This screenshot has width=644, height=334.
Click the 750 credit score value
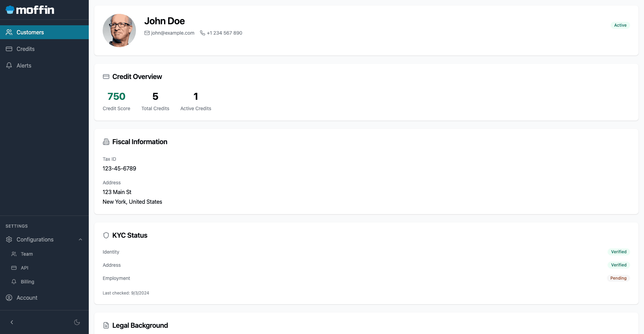[117, 96]
